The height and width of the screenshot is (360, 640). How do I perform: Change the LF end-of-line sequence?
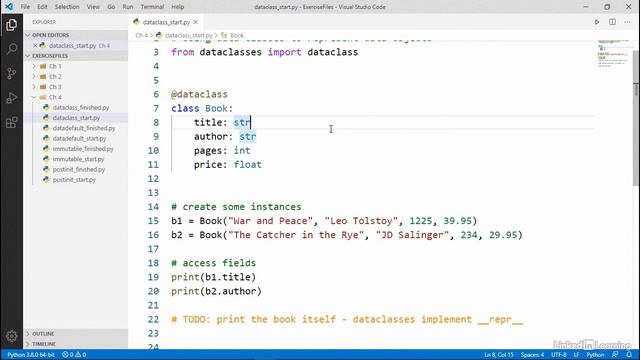point(576,355)
